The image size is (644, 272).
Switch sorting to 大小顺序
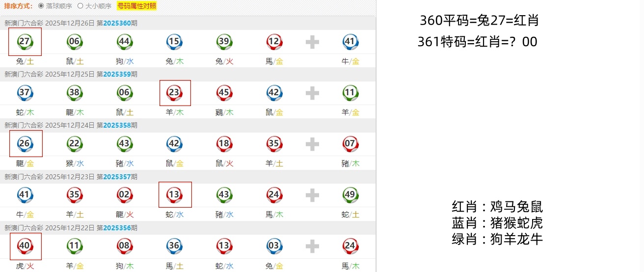point(80,6)
